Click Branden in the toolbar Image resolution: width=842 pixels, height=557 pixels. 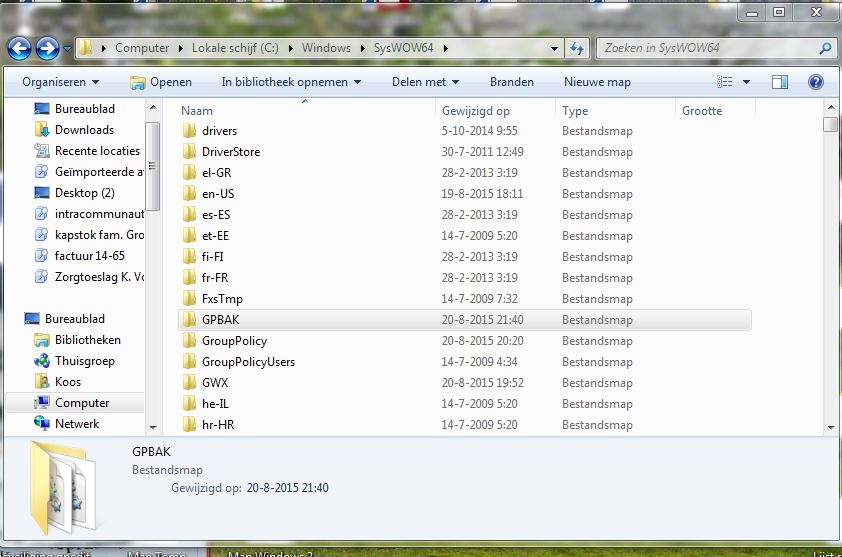pos(512,82)
